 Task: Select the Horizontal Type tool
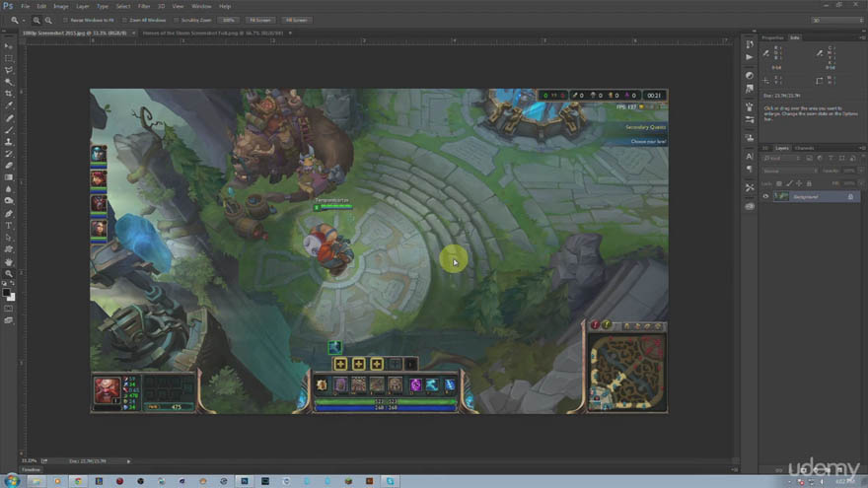(x=8, y=226)
